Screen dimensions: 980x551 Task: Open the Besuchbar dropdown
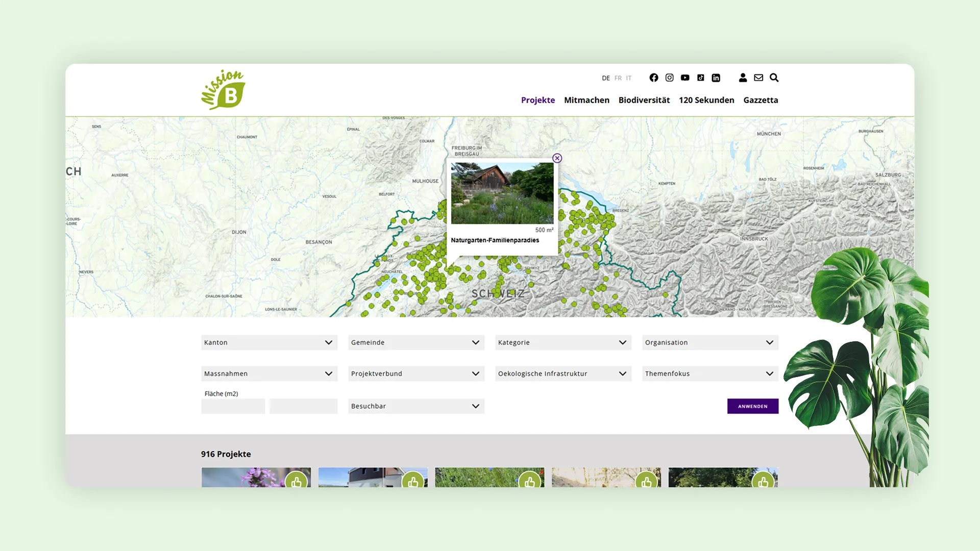tap(416, 406)
